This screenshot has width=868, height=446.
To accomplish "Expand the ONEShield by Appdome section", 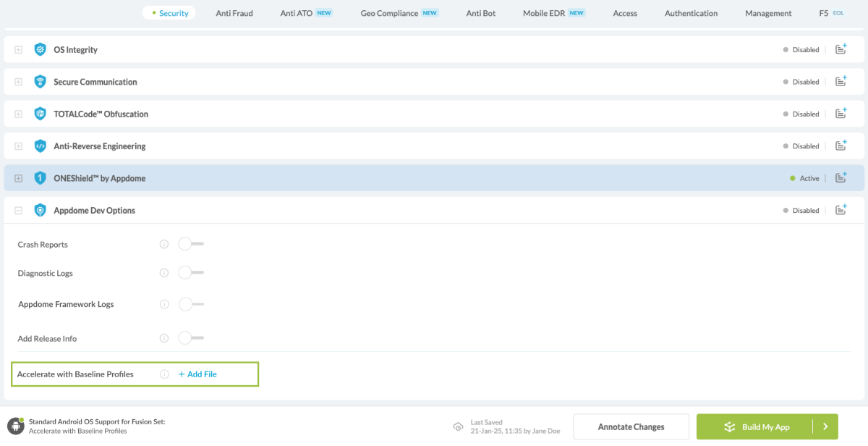I will point(18,177).
